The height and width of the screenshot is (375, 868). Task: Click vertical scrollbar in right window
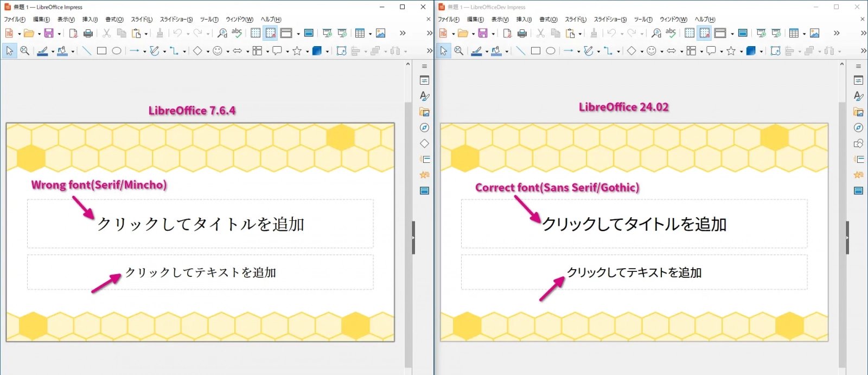842,234
